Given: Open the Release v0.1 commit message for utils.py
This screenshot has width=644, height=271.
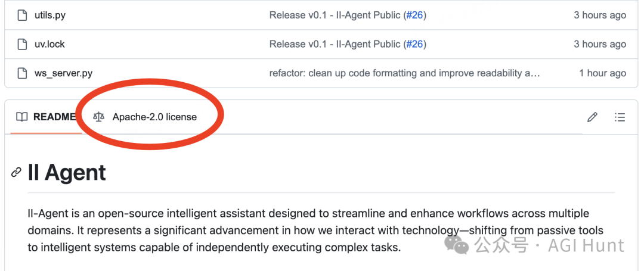Looking at the screenshot, I should tap(335, 15).
